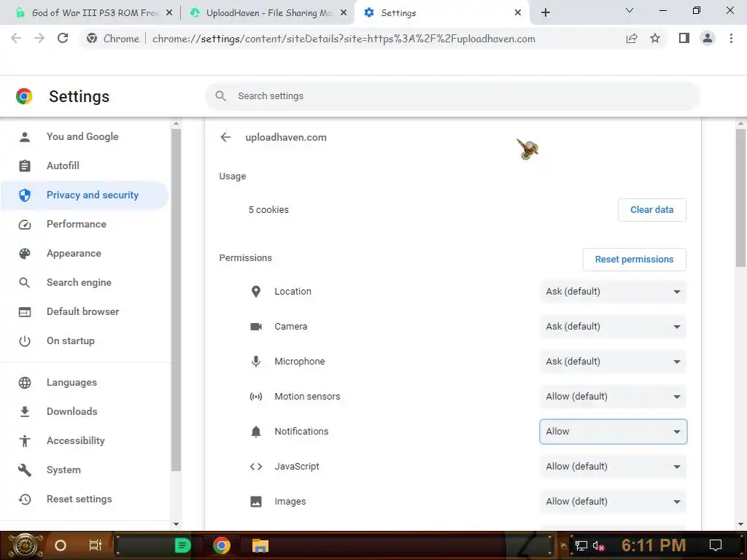Viewport: 747px width, 560px height.
Task: Click the share page icon in address bar
Action: 632,39
